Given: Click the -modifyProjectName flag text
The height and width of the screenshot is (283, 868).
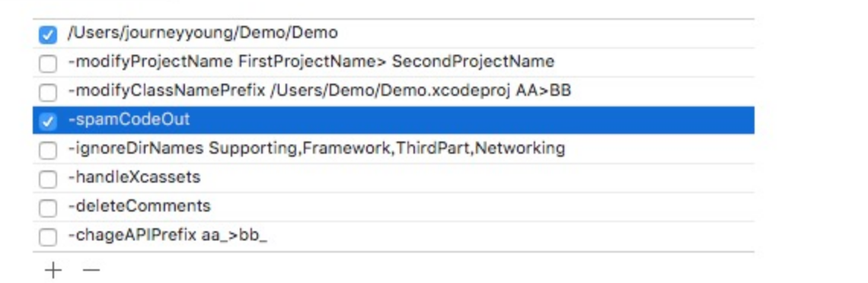Looking at the screenshot, I should pyautogui.click(x=150, y=62).
